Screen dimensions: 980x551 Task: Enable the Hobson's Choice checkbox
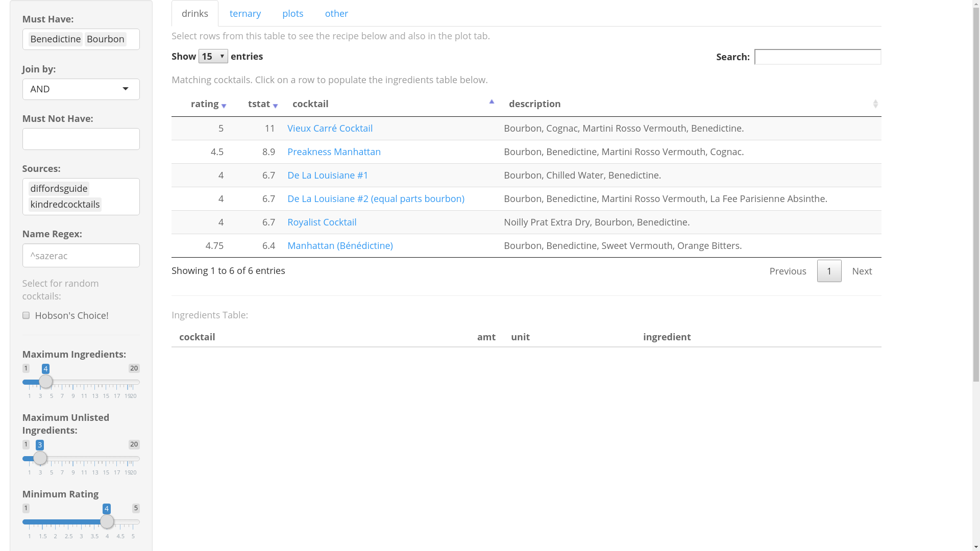click(26, 315)
